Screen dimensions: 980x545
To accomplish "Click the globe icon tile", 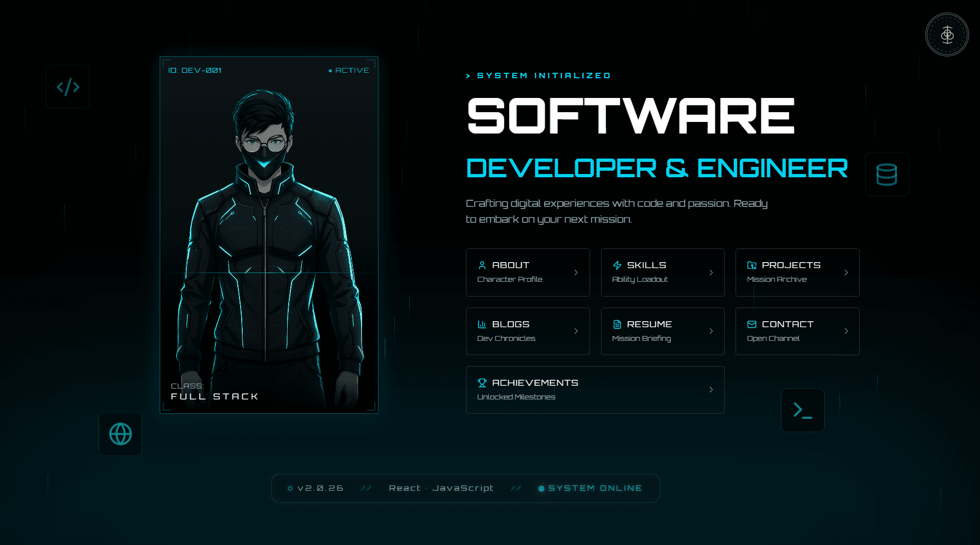I will pyautogui.click(x=120, y=434).
